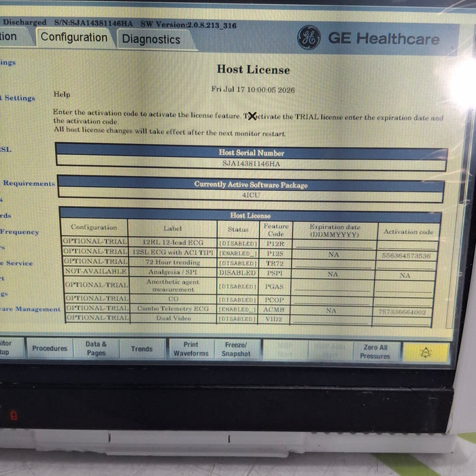Open Data & Pages button
The height and width of the screenshot is (476, 476).
[96, 348]
